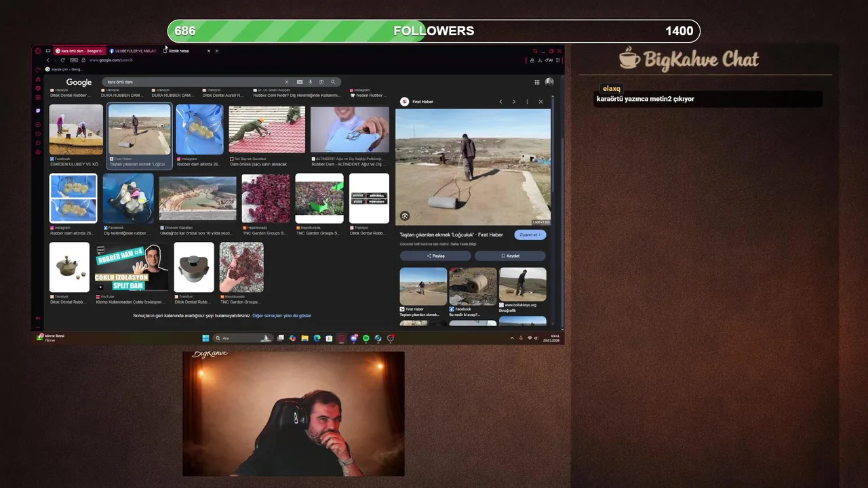This screenshot has height=488, width=868.
Task: Open the 'Rubber Dam - ALTINDENT' image result
Action: (x=350, y=129)
